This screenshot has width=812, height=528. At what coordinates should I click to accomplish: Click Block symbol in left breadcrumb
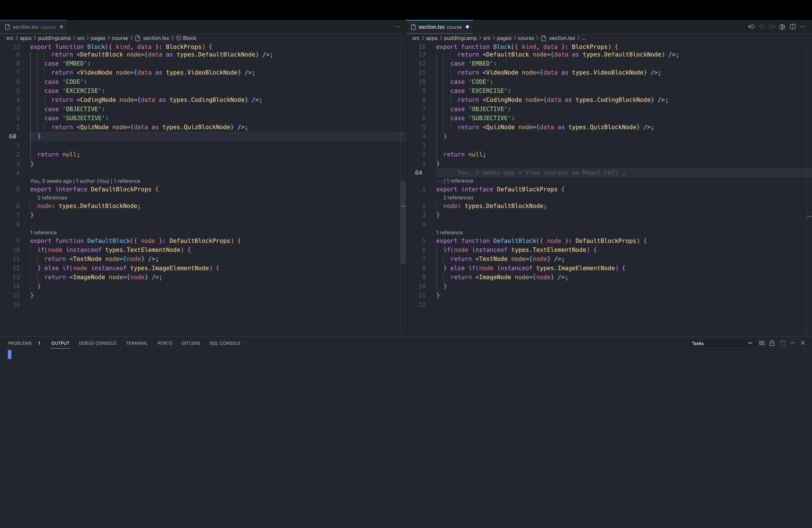pos(189,38)
